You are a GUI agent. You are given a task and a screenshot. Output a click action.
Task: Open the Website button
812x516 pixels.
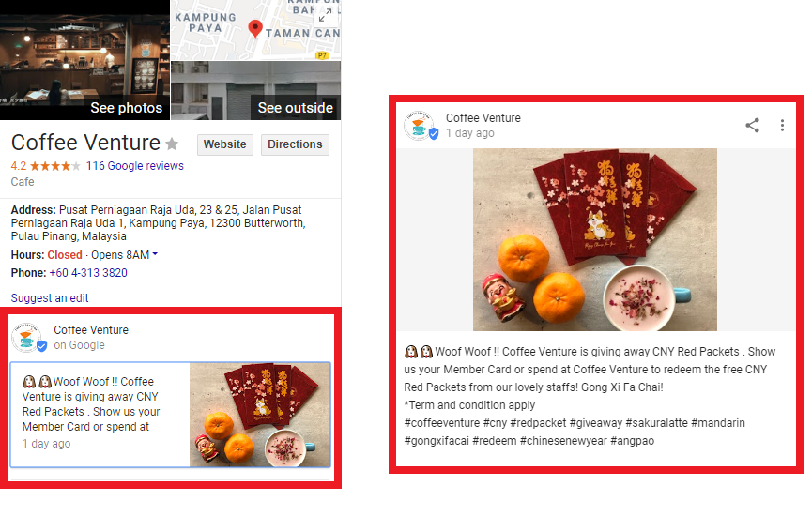click(224, 144)
